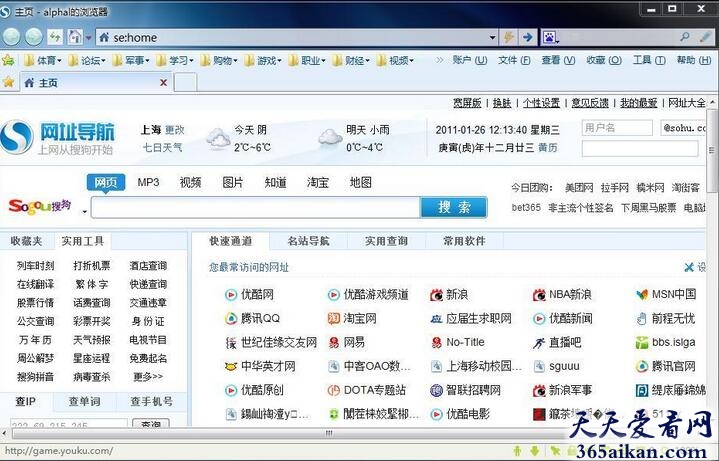This screenshot has height=461, width=719.
Task: Open 智联招聘网 from the list
Action: (465, 390)
